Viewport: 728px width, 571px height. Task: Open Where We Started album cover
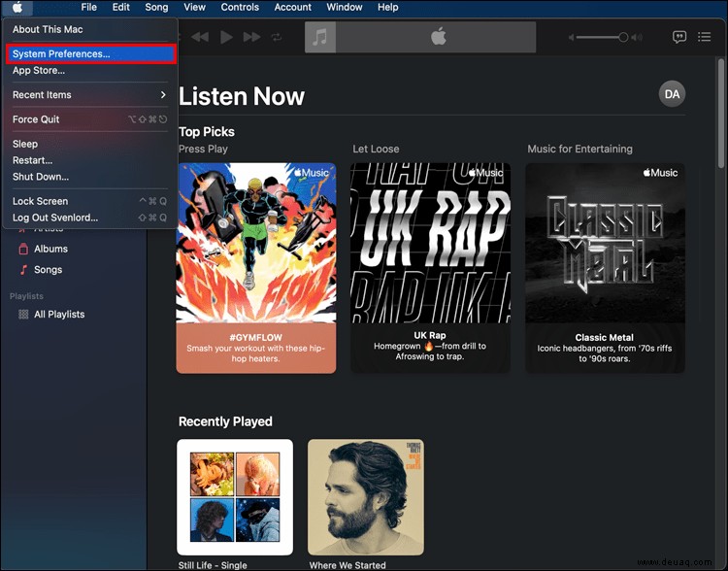pos(366,497)
